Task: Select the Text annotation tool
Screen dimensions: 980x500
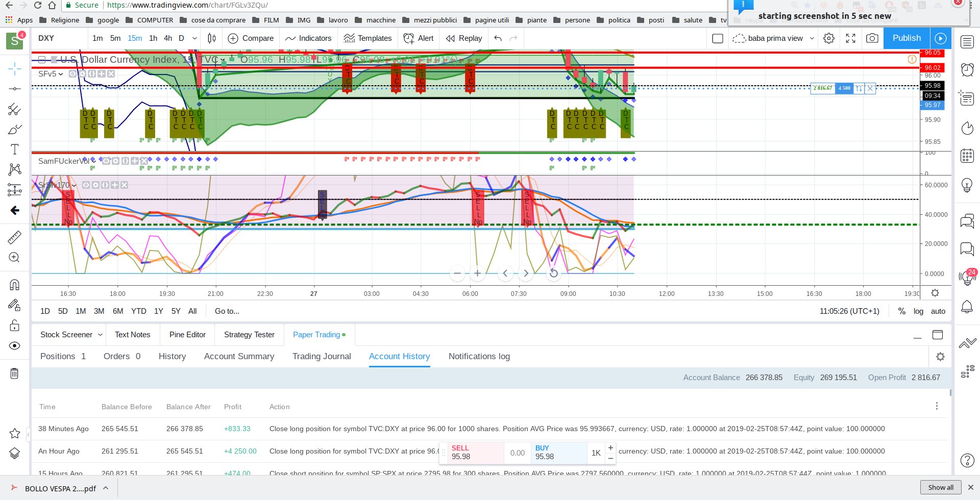Action: coord(15,149)
